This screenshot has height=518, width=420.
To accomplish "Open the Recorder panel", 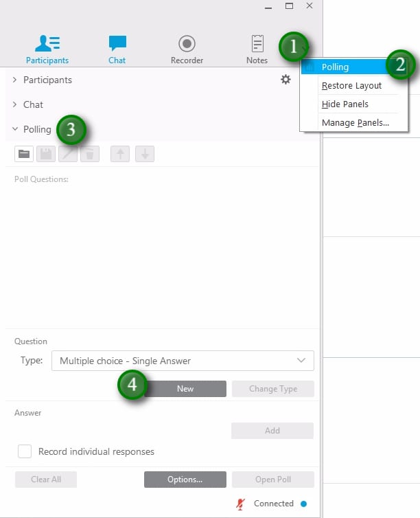I will click(187, 43).
